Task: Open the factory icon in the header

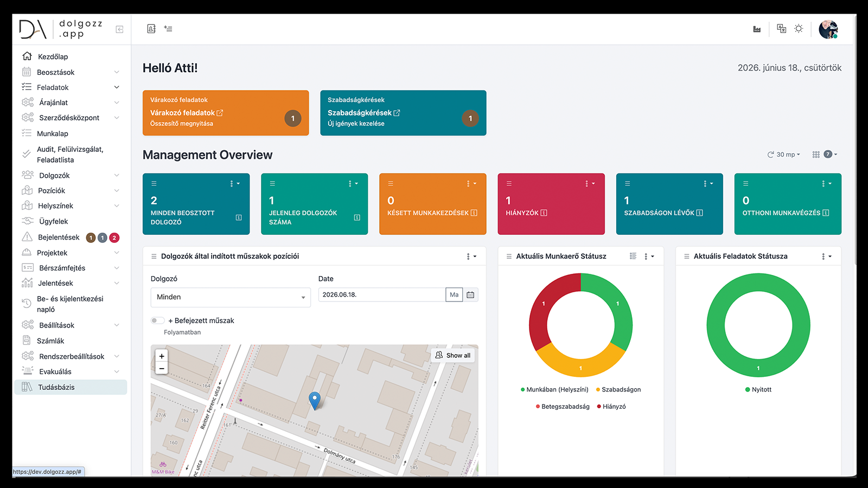Action: (x=757, y=29)
